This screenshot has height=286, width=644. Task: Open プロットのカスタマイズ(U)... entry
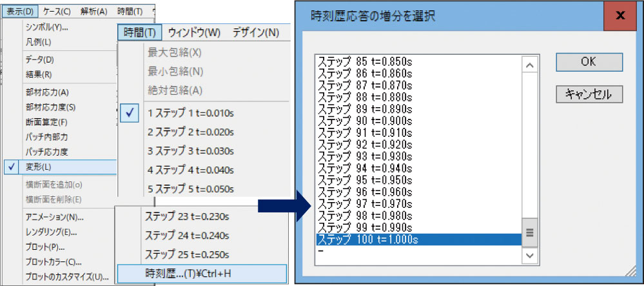pyautogui.click(x=66, y=276)
